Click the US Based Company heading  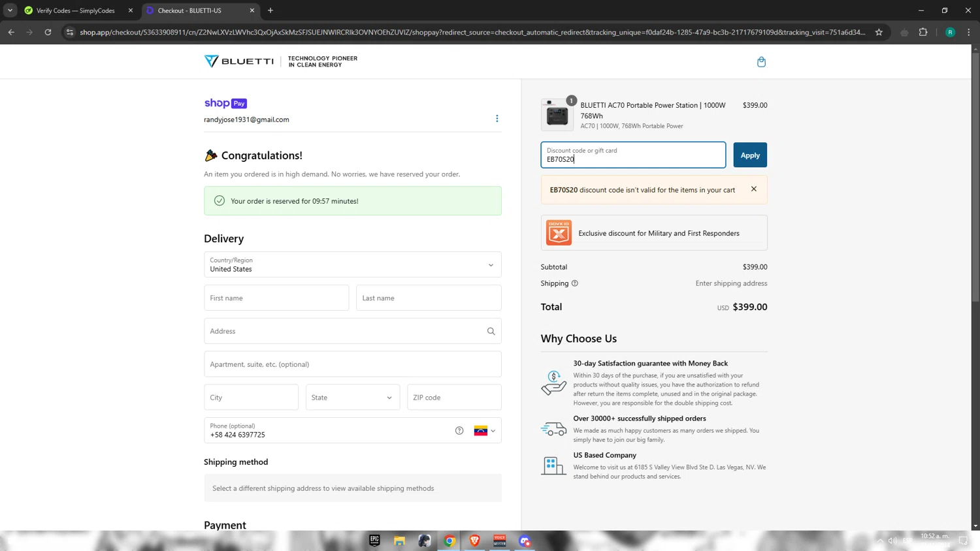(x=605, y=455)
